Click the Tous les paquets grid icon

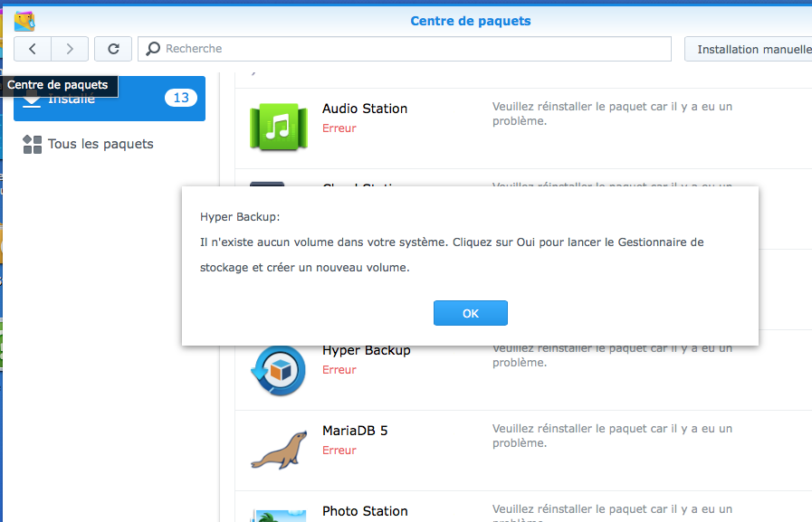[32, 145]
